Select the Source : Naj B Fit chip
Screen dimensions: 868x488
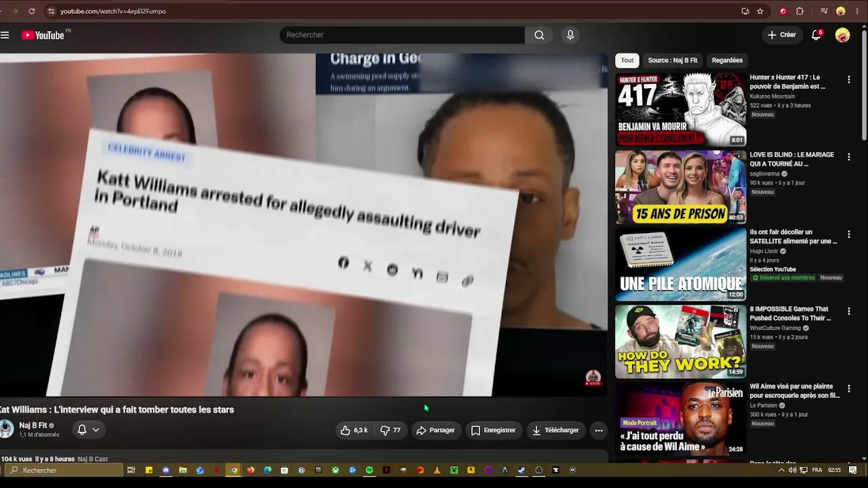673,60
